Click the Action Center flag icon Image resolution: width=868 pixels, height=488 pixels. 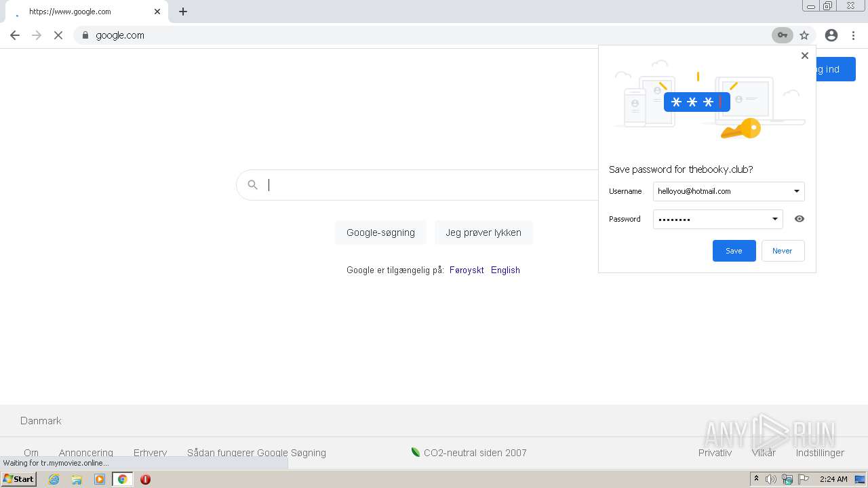[x=804, y=479]
